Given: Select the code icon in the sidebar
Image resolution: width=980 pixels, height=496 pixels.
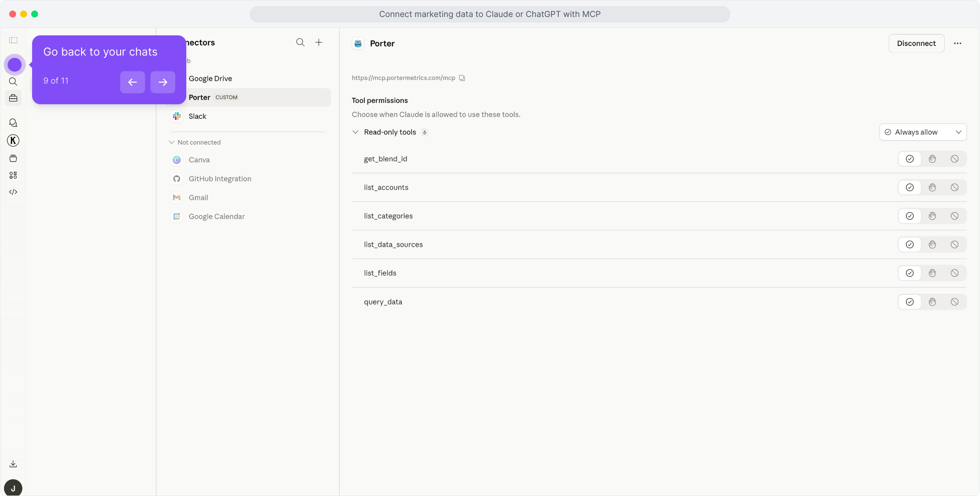Looking at the screenshot, I should pyautogui.click(x=13, y=192).
